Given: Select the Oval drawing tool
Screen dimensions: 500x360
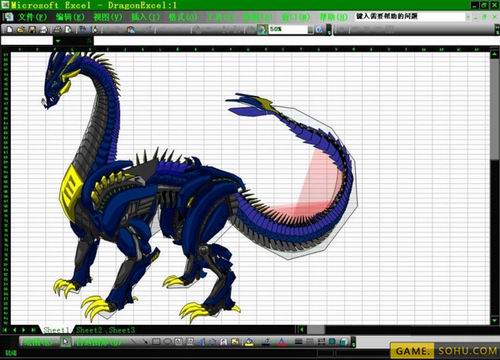Looking at the screenshot, I should pos(167,342).
